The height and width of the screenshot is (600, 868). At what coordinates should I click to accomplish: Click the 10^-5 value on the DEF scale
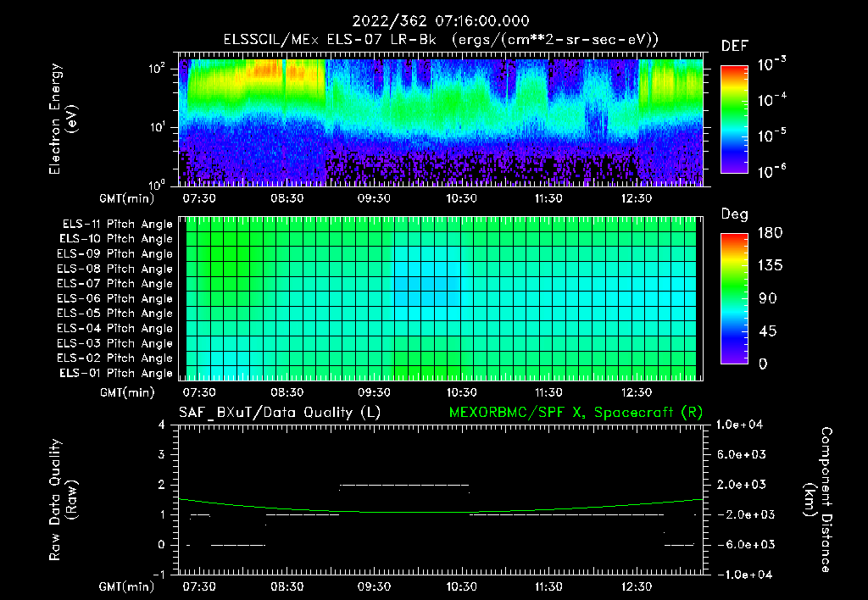click(771, 135)
